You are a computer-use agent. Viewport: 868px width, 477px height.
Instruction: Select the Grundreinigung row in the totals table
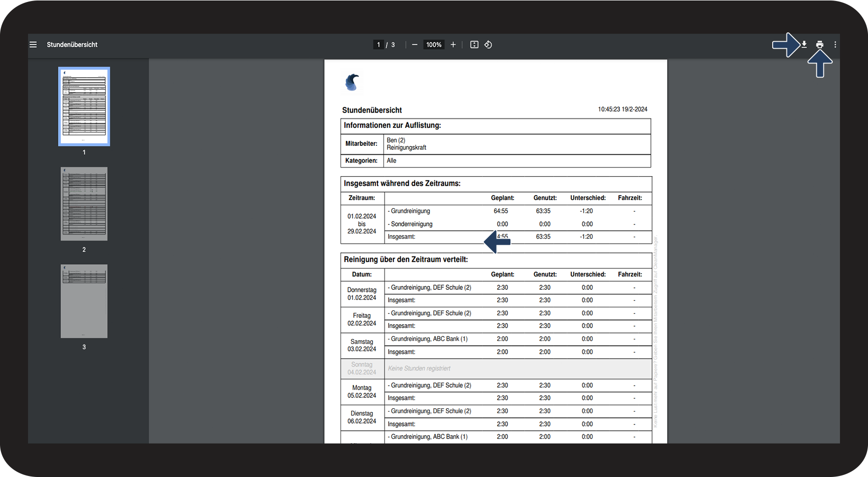pyautogui.click(x=518, y=211)
